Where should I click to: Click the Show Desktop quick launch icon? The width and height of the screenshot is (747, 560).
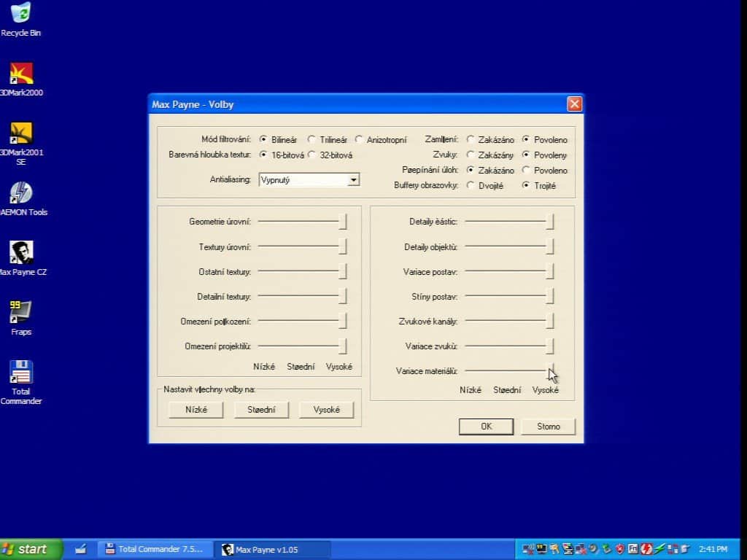(80, 549)
